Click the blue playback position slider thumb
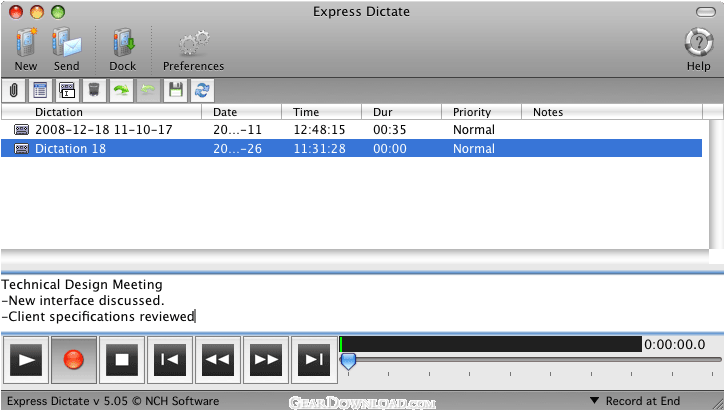This screenshot has height=411, width=725. pos(348,362)
